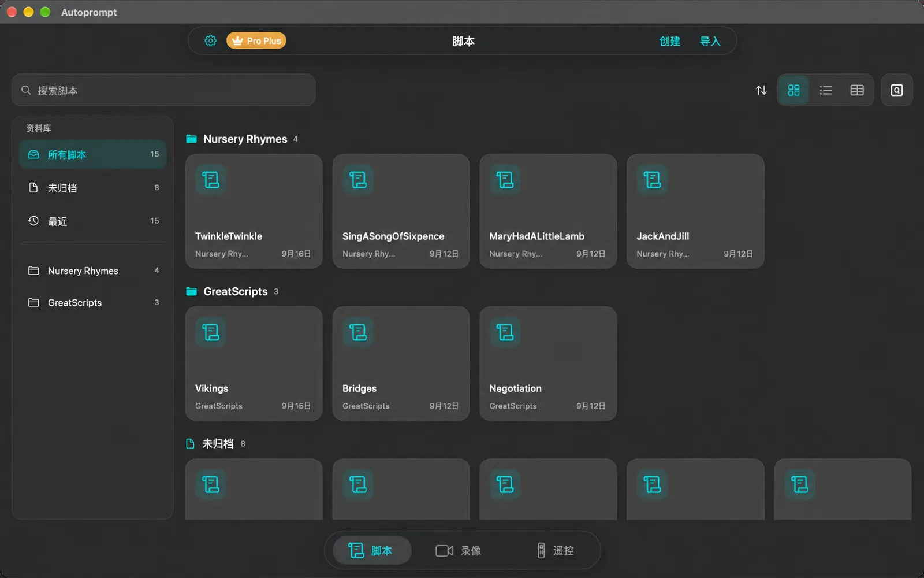Open the sort order arrows icon
924x578 pixels.
point(761,90)
